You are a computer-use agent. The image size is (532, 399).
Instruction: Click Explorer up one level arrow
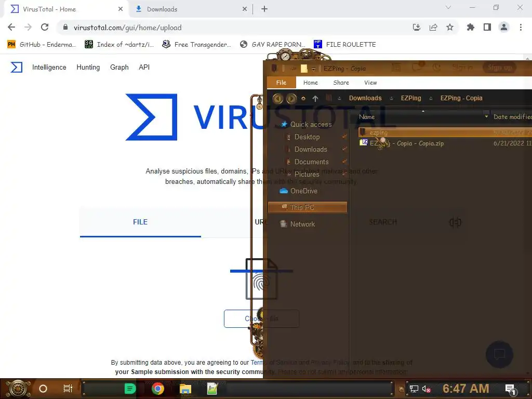tap(315, 98)
